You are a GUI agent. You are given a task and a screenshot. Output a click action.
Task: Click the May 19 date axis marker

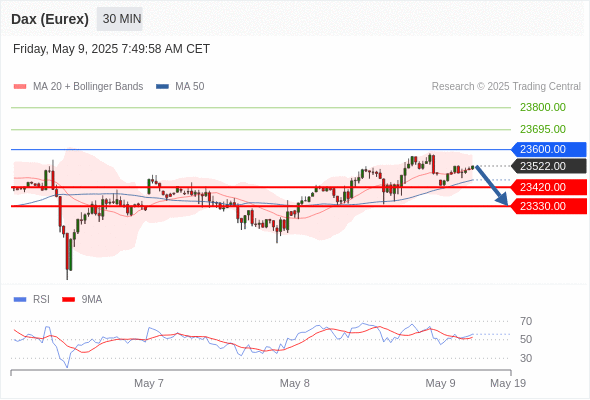click(x=508, y=383)
